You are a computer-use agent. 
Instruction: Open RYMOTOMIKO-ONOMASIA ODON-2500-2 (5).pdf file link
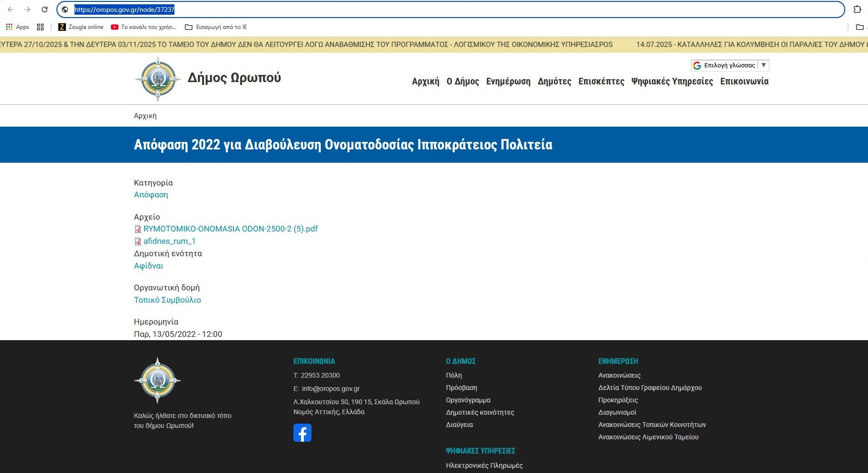pyautogui.click(x=230, y=229)
